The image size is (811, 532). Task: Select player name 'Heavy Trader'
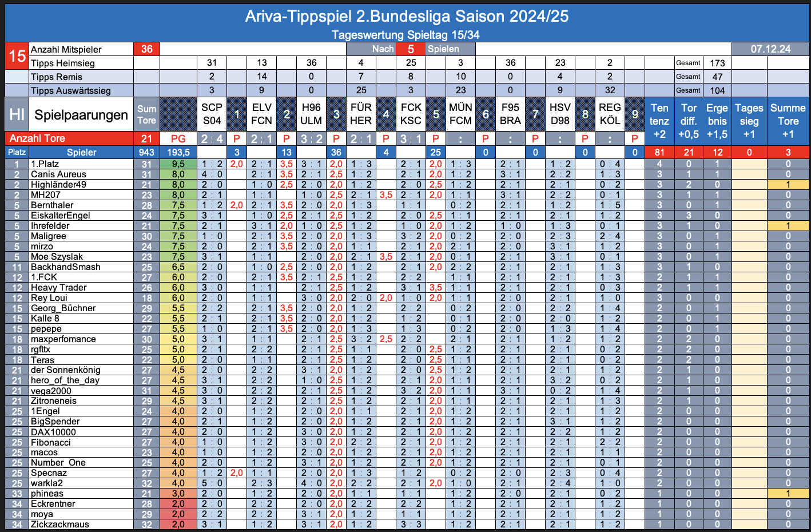point(59,287)
